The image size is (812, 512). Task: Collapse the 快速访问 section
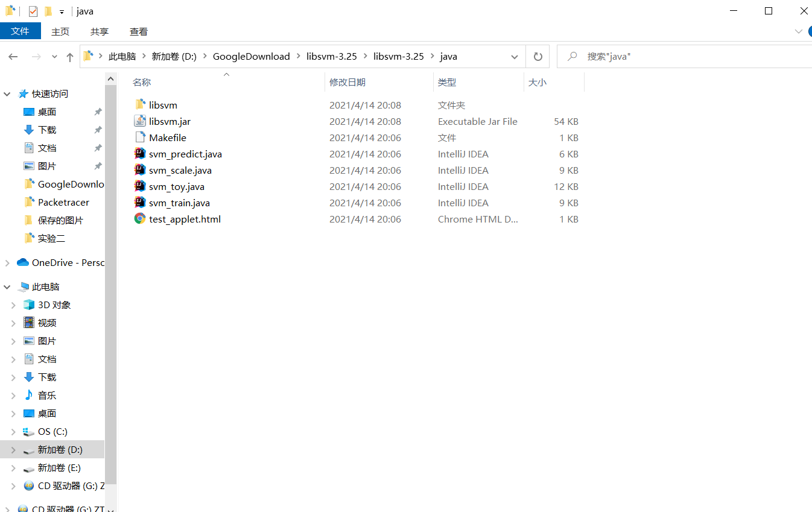pyautogui.click(x=7, y=94)
